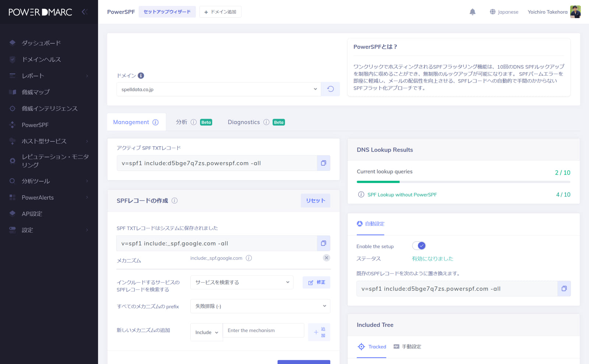Click the 脅威マップ map icon

point(13,92)
